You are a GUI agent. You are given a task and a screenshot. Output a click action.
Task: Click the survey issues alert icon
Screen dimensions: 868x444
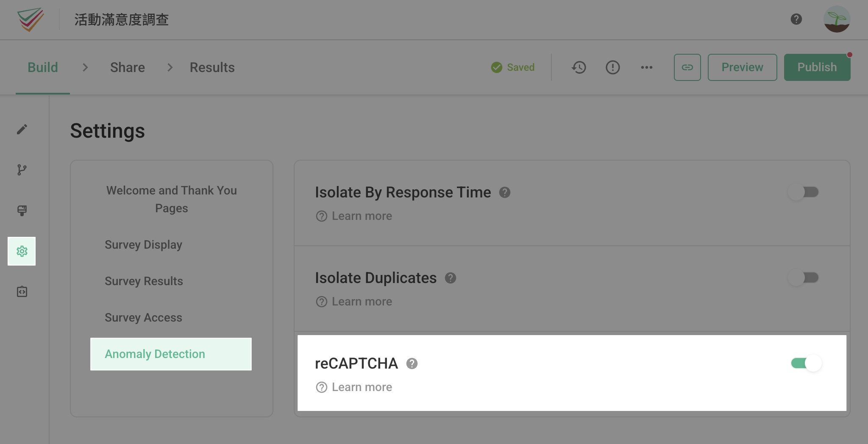(x=612, y=67)
